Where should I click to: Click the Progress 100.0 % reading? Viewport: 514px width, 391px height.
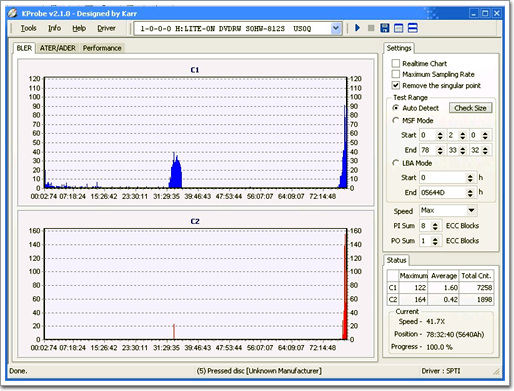point(439,347)
